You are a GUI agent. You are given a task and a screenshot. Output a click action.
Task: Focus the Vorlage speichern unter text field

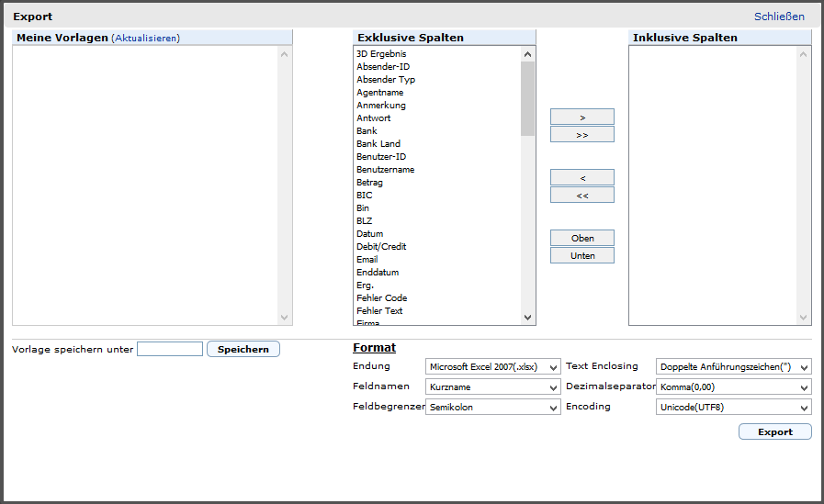(x=170, y=349)
